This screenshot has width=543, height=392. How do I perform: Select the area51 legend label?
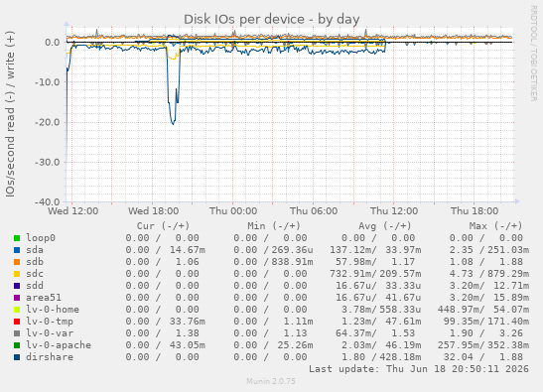coord(44,298)
